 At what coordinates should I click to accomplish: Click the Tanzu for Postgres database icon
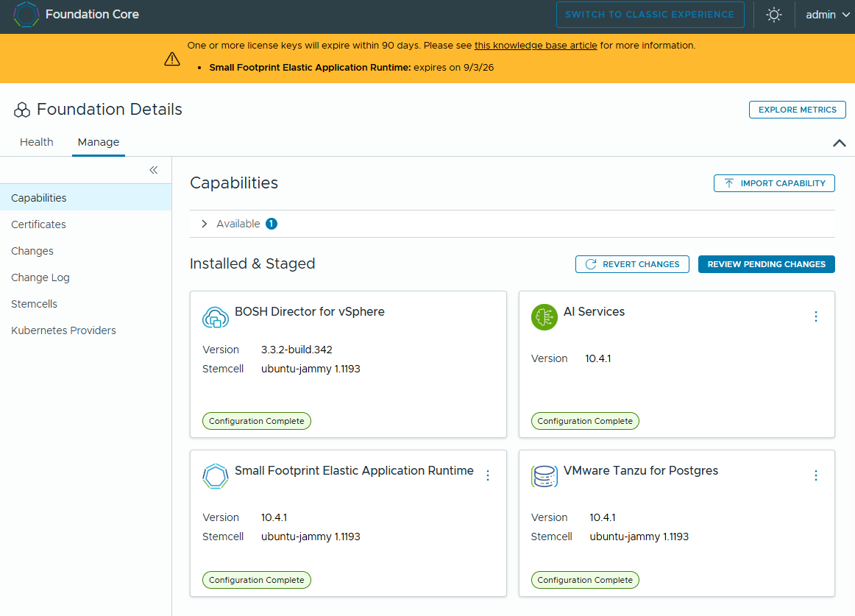pyautogui.click(x=544, y=475)
